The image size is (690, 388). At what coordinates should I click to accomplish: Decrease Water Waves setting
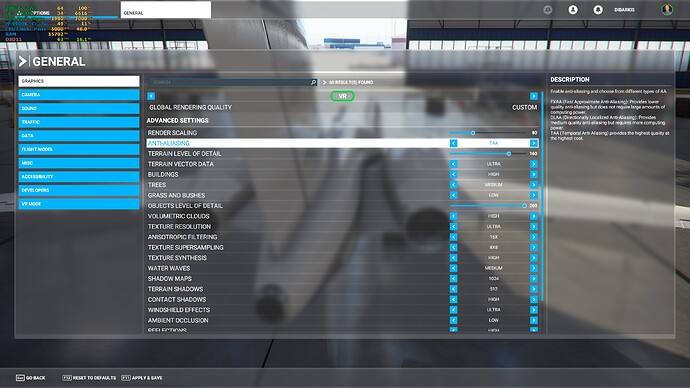(453, 268)
